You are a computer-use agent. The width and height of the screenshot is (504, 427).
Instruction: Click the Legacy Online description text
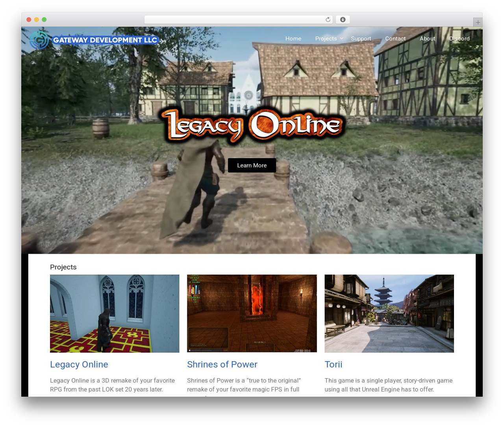point(113,385)
